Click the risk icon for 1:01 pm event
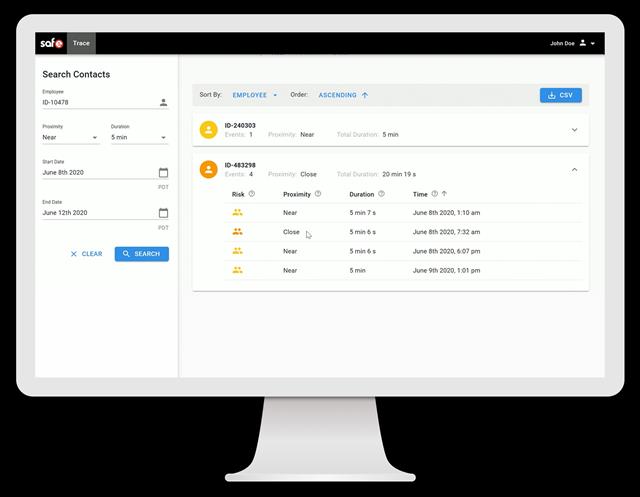Viewport: 640px width, 497px height. 237,270
